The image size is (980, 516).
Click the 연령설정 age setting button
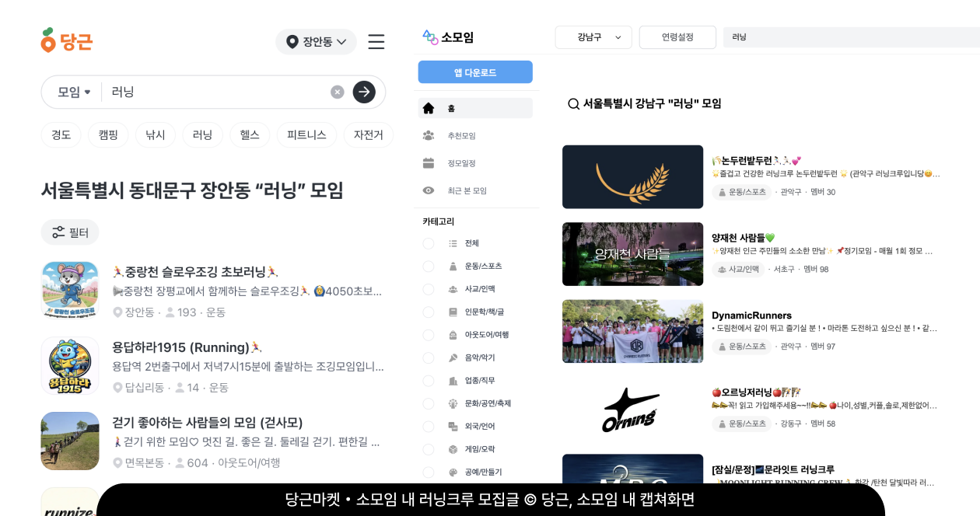coord(677,37)
